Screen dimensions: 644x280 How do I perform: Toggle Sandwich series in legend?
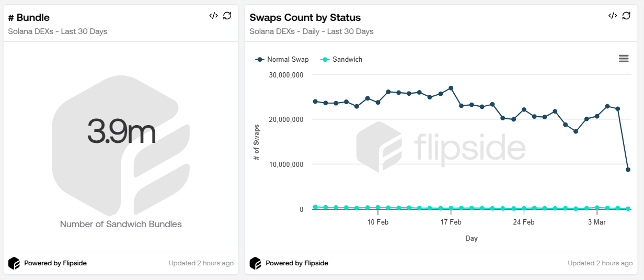[x=347, y=60]
